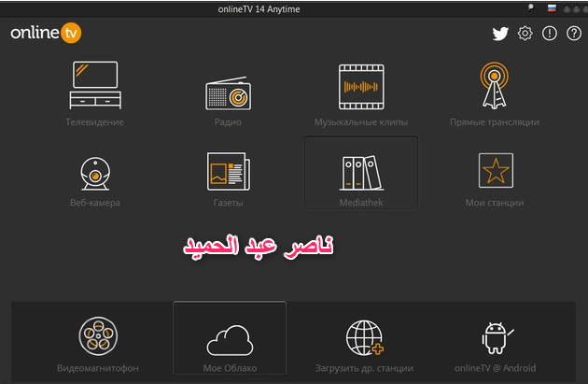Click the onlinetv logo
Image resolution: width=588 pixels, height=384 pixels.
pyautogui.click(x=46, y=33)
